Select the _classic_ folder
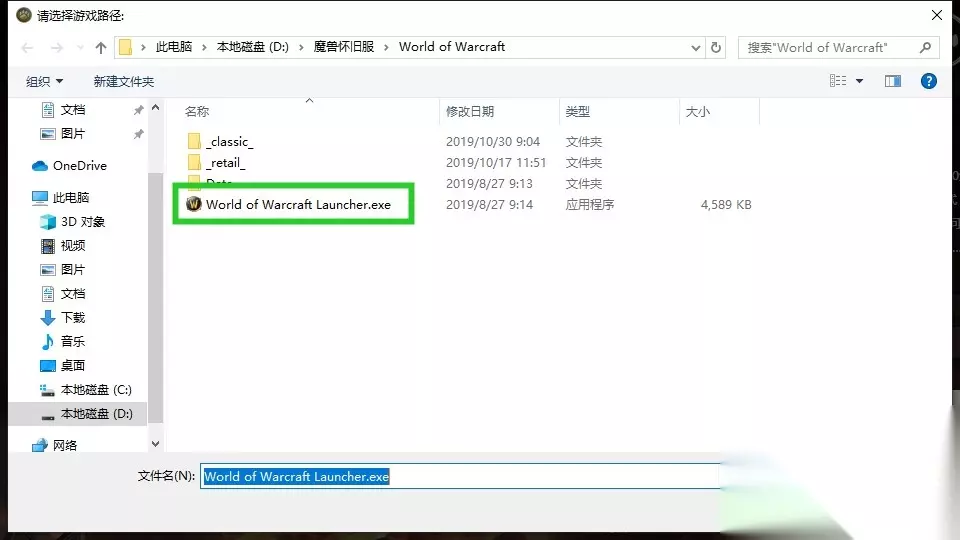Screen dimensions: 960x540 click(230, 141)
